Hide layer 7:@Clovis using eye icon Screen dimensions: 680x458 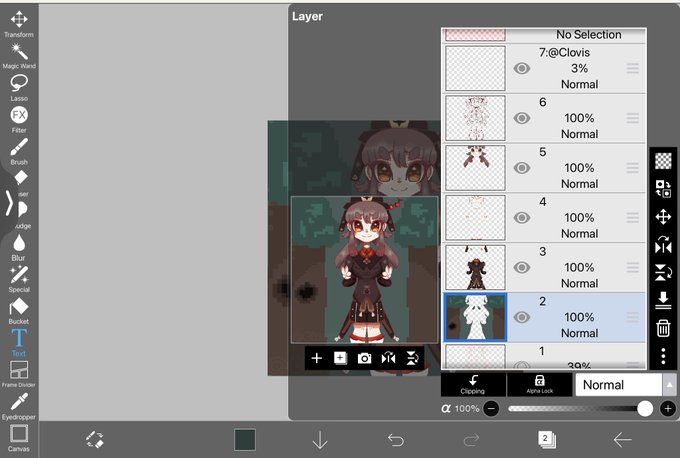[522, 68]
